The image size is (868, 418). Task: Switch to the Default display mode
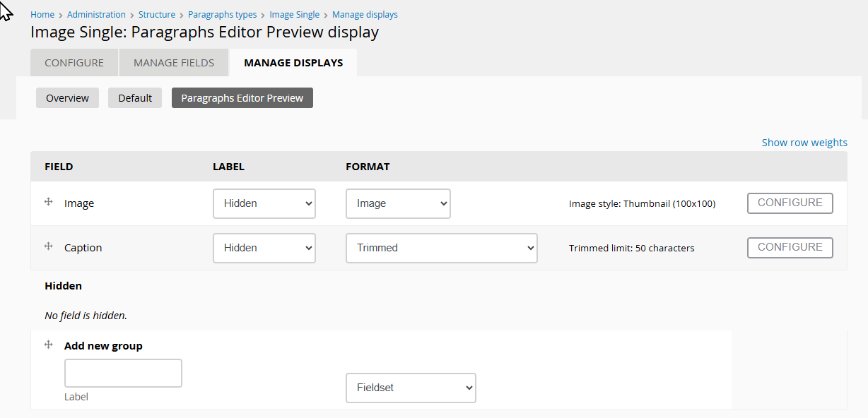pos(135,98)
